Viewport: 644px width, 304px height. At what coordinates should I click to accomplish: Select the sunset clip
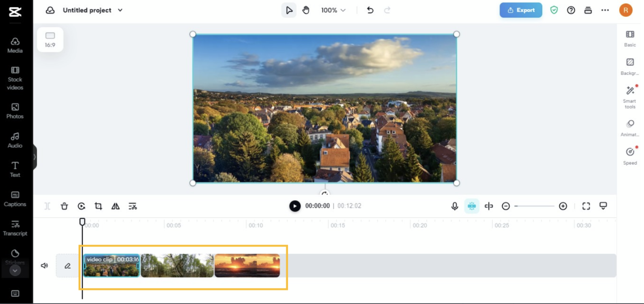(247, 265)
